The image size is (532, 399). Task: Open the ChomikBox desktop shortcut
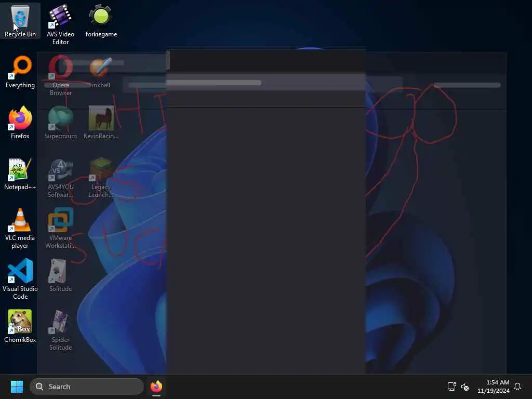(20, 326)
